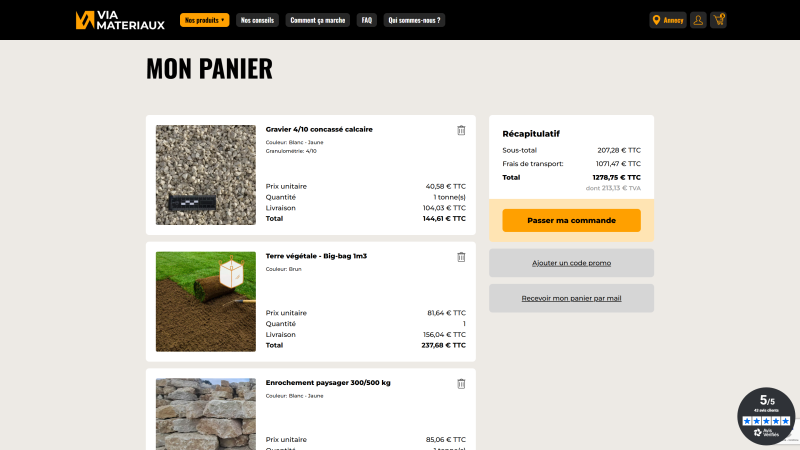Viewport: 800px width, 450px height.
Task: Click the MON PANIER page heading
Action: [x=209, y=68]
